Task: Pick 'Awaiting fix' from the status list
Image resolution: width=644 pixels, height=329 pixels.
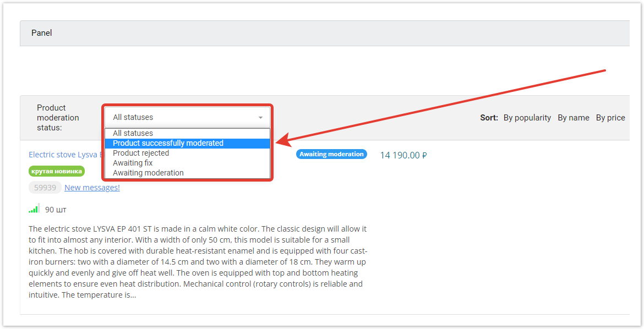Action: tap(133, 163)
